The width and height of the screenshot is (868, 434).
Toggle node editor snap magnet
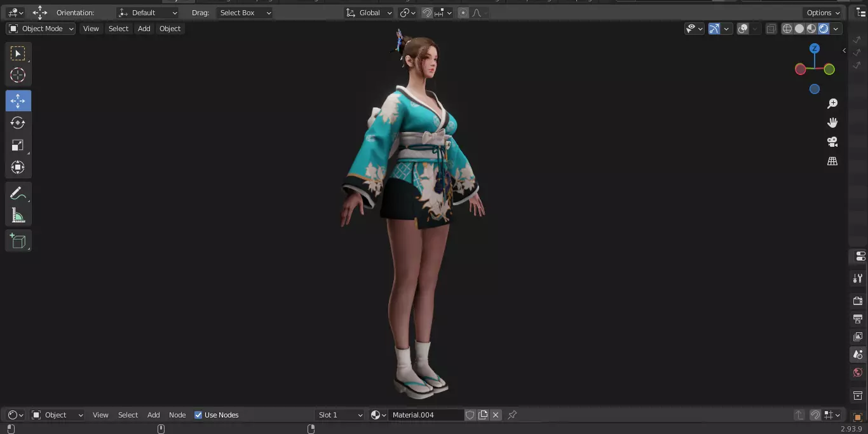(815, 415)
